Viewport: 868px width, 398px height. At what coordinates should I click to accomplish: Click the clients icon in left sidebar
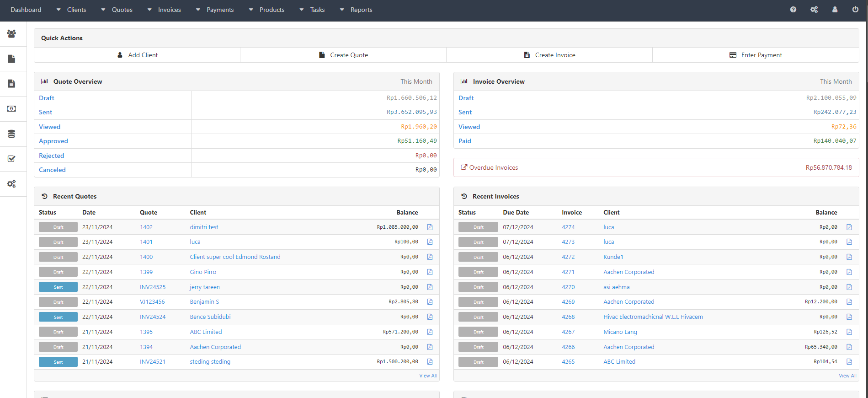(x=11, y=33)
